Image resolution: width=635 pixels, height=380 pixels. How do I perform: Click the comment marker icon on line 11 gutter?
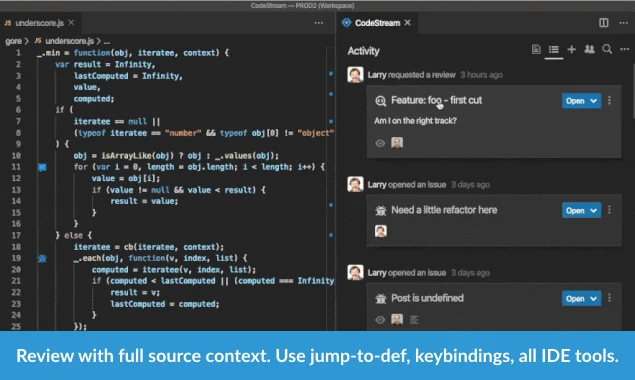42,167
